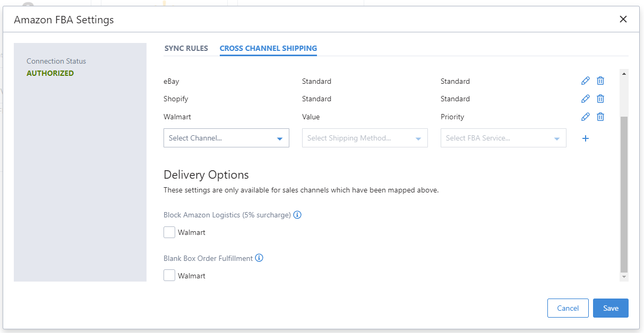
Task: Enable Block Amazon Logistics for Walmart
Action: point(169,232)
